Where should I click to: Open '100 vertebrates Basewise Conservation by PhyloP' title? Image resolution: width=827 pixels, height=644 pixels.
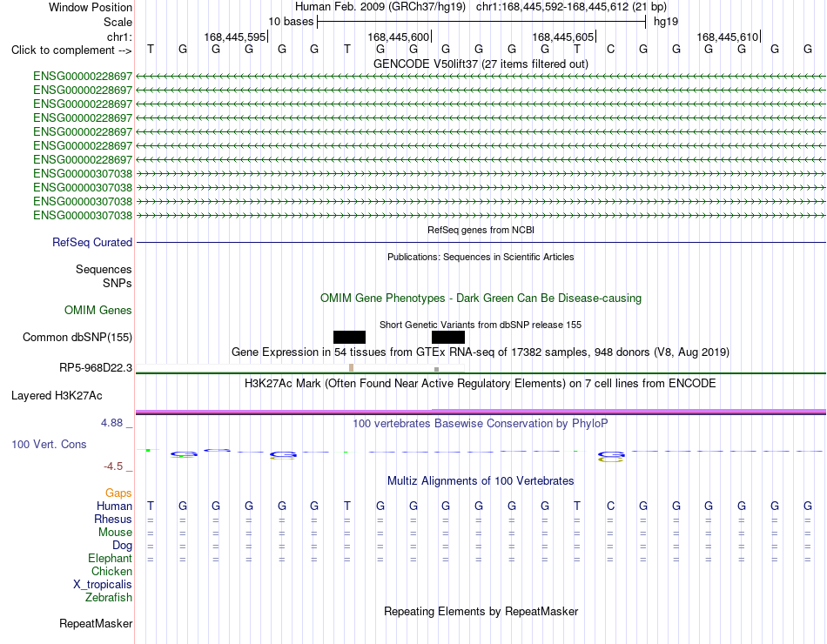pos(481,424)
